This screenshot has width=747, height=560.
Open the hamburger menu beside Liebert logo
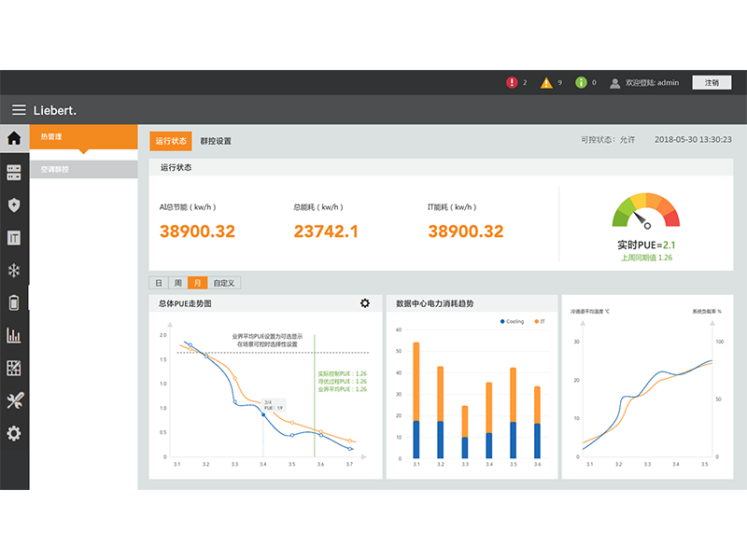(x=19, y=110)
